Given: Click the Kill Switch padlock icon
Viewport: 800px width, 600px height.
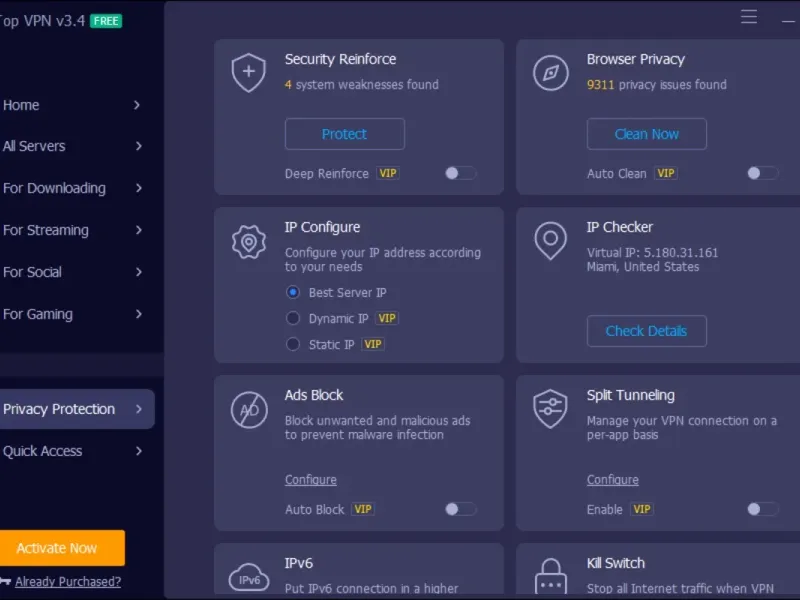Looking at the screenshot, I should pos(551,577).
